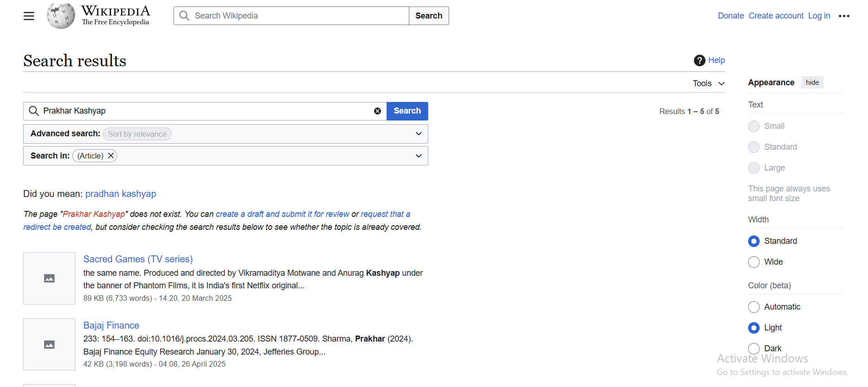The height and width of the screenshot is (387, 868).
Task: Click the Help question mark icon
Action: tap(699, 60)
